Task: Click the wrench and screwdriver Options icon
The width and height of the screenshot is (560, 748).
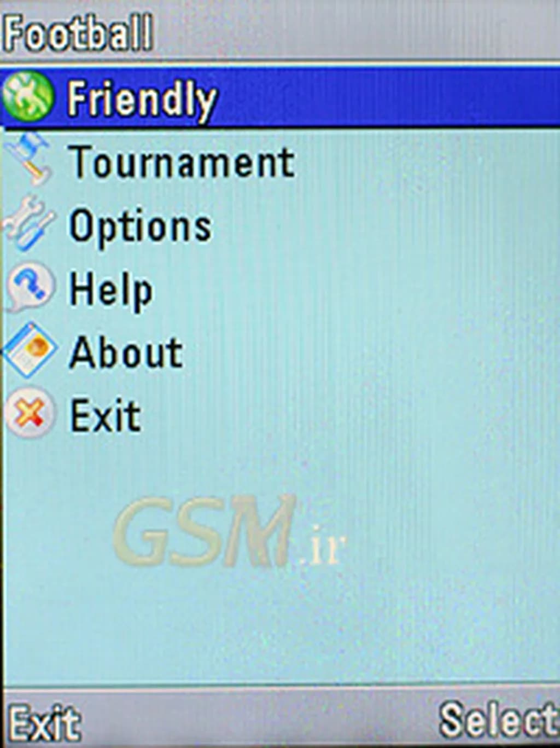Action: [29, 224]
